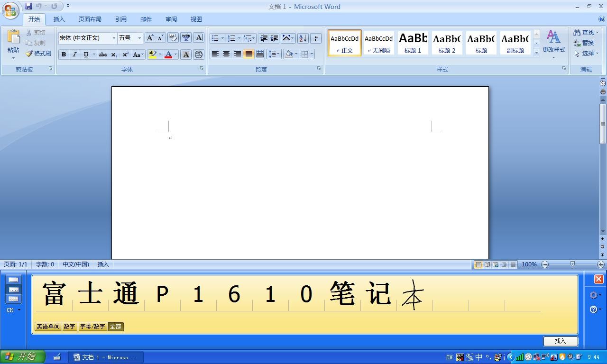Open the Find (查找) dropdown
Screen dimensions: 607x364
[586, 32]
